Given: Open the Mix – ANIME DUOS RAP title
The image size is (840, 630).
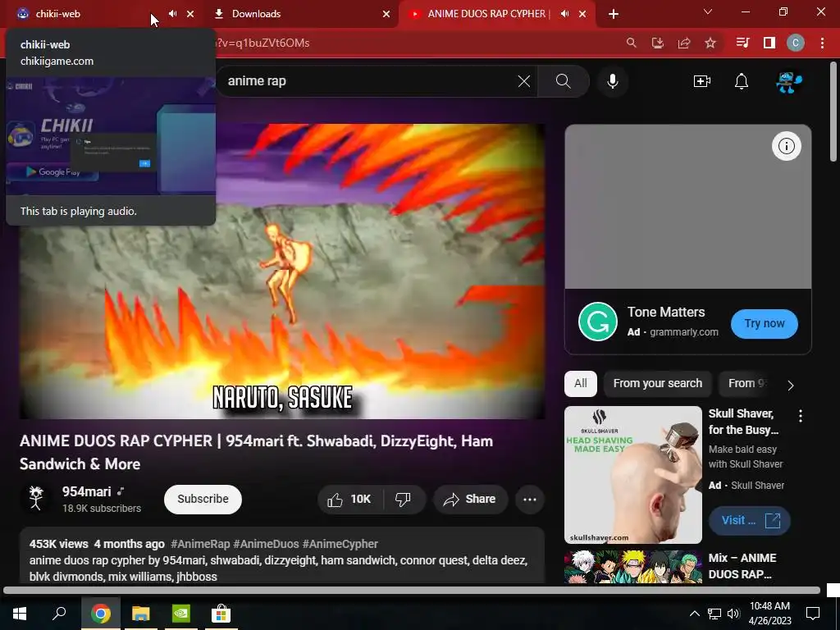Looking at the screenshot, I should (x=742, y=566).
